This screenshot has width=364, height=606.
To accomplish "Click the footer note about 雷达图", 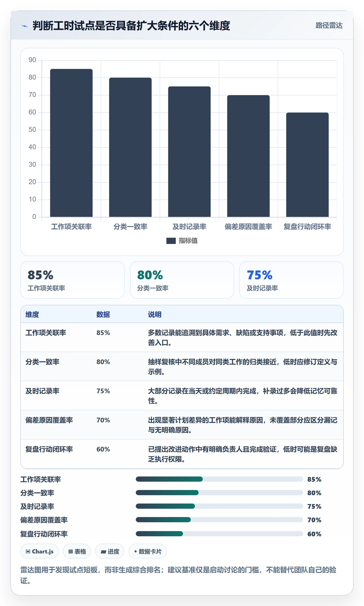I will (178, 575).
